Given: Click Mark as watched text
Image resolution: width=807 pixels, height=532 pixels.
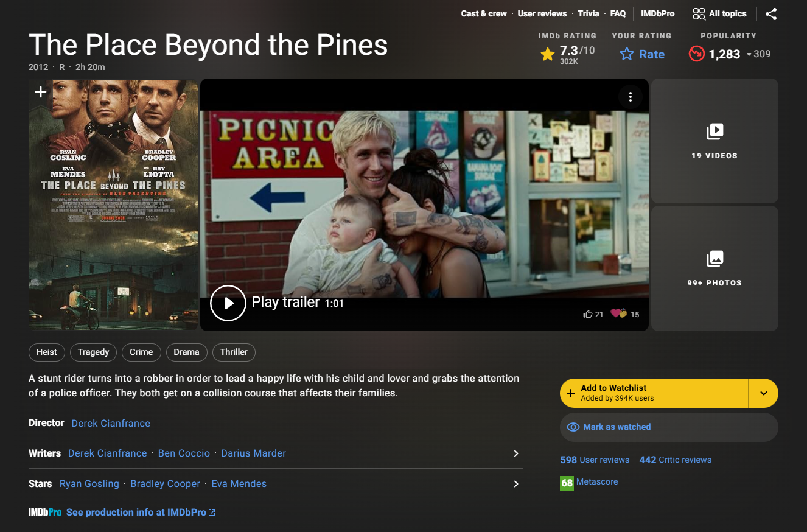Looking at the screenshot, I should point(617,427).
